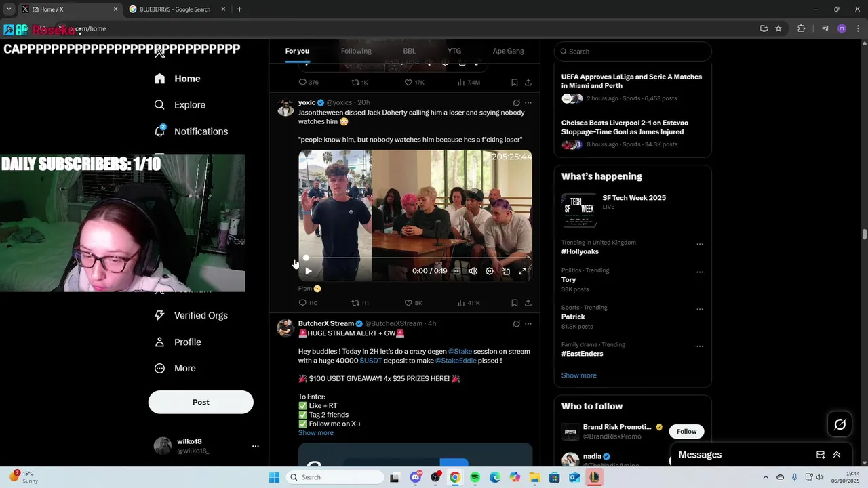Open the floating Grok button

tap(840, 424)
